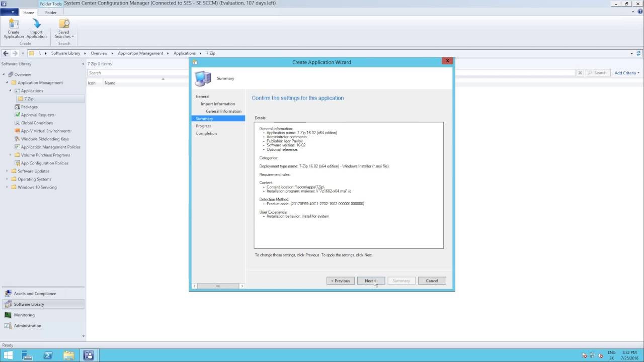Click the Product code line in Details
Image resolution: width=644 pixels, height=362 pixels.
[315, 204]
